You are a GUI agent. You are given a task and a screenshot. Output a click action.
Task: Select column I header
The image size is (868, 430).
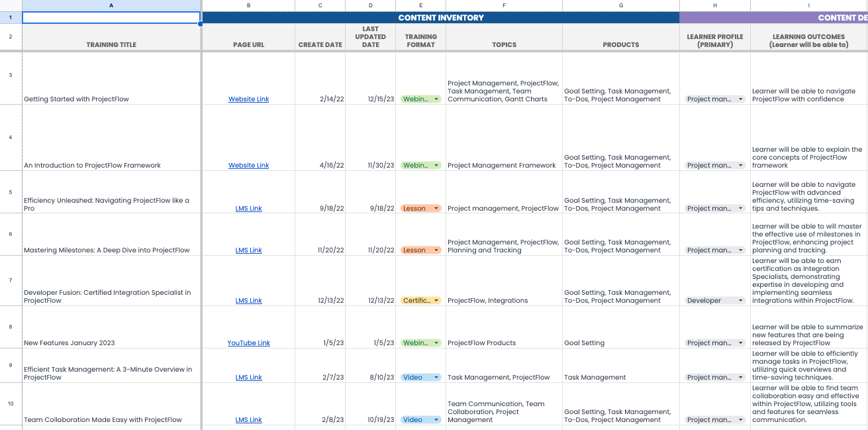(x=809, y=5)
